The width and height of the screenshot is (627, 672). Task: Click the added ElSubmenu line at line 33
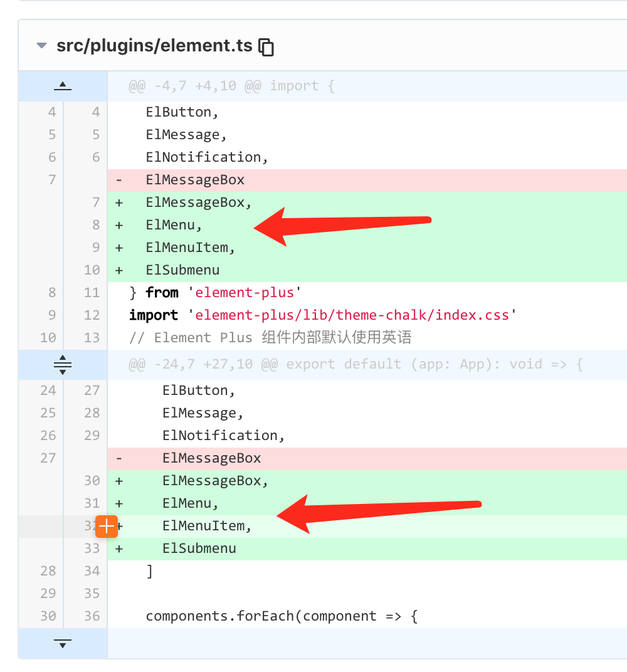[x=199, y=549]
